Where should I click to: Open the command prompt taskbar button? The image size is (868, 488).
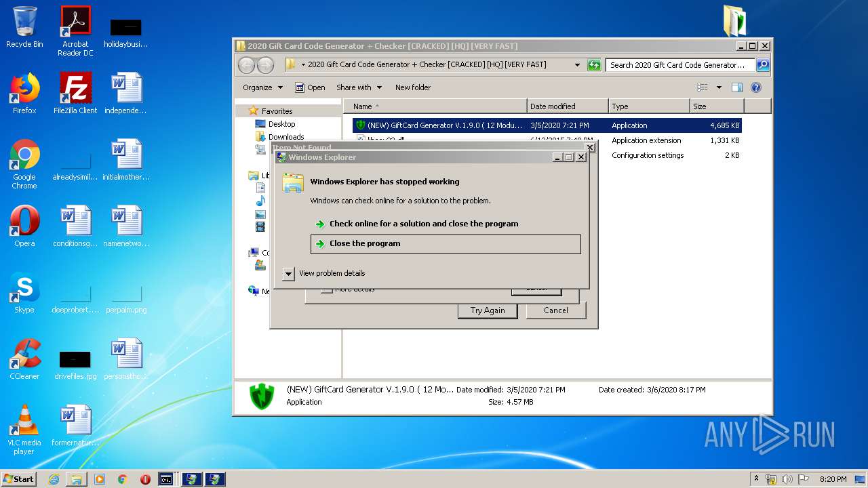point(165,479)
